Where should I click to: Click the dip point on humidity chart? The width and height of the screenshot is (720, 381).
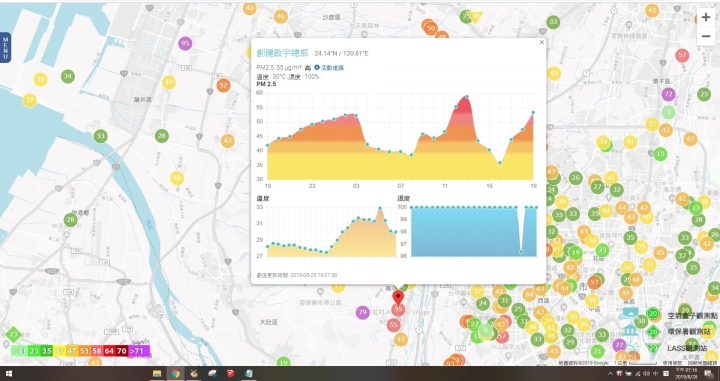521,252
